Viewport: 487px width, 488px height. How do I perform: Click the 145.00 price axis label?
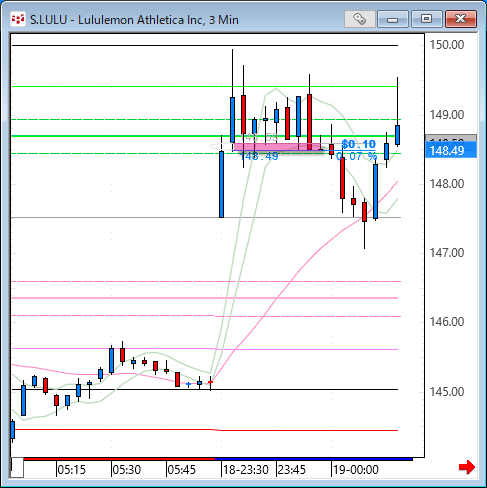coord(447,392)
